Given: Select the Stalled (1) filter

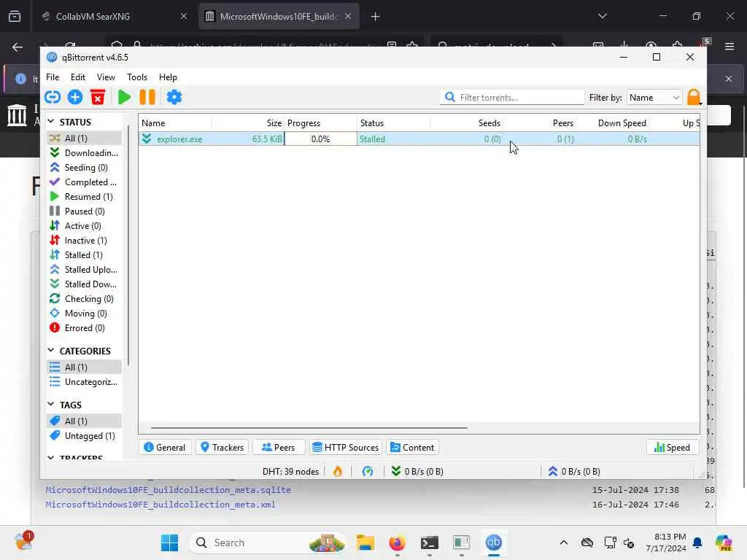Looking at the screenshot, I should point(84,254).
